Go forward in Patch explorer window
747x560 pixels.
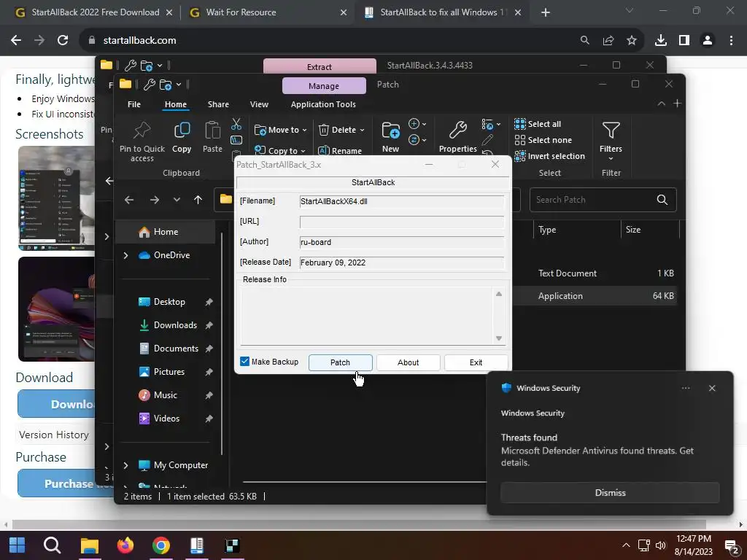click(x=155, y=200)
